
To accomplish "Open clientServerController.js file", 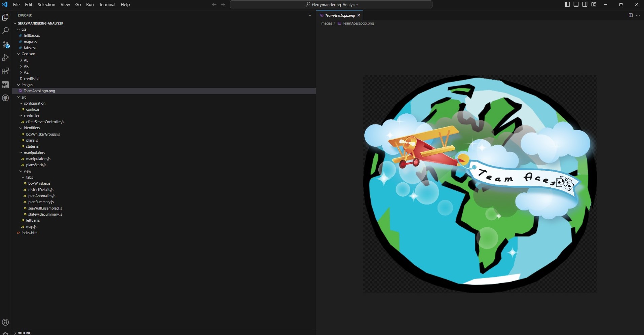I will tap(45, 122).
